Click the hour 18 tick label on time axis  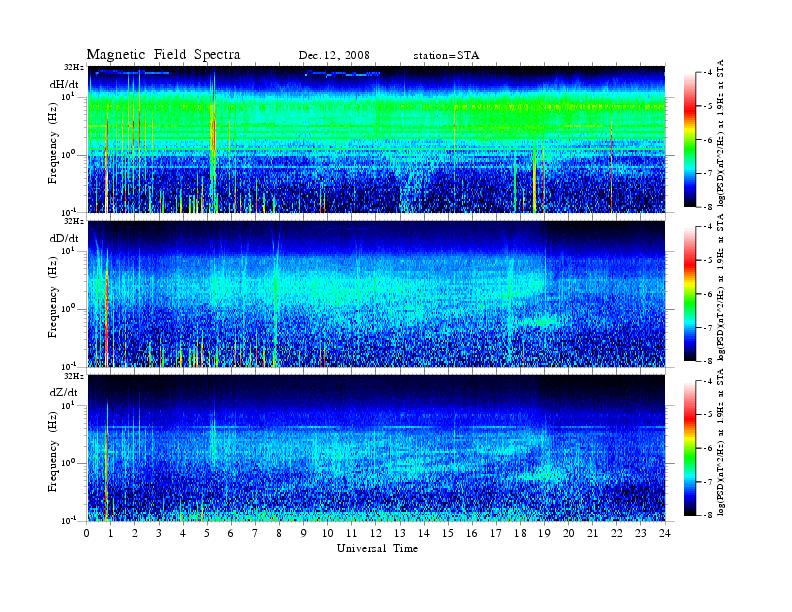coord(520,533)
